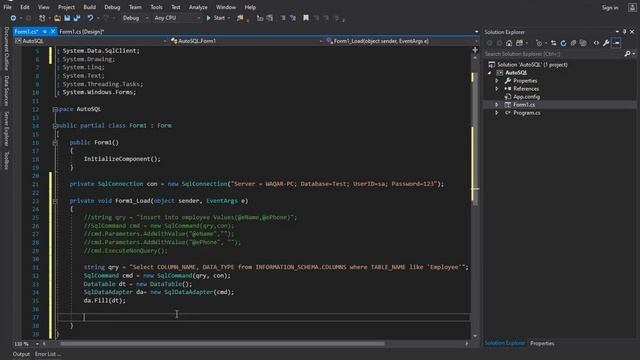Image resolution: width=640 pixels, height=360 pixels.
Task: Open the Server Explorer side tab
Action: pyautogui.click(x=6, y=128)
